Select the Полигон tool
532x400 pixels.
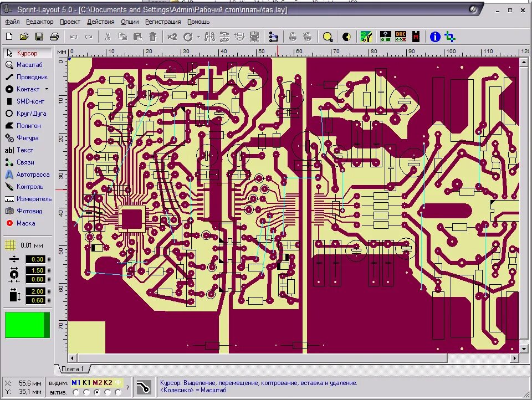[28, 126]
